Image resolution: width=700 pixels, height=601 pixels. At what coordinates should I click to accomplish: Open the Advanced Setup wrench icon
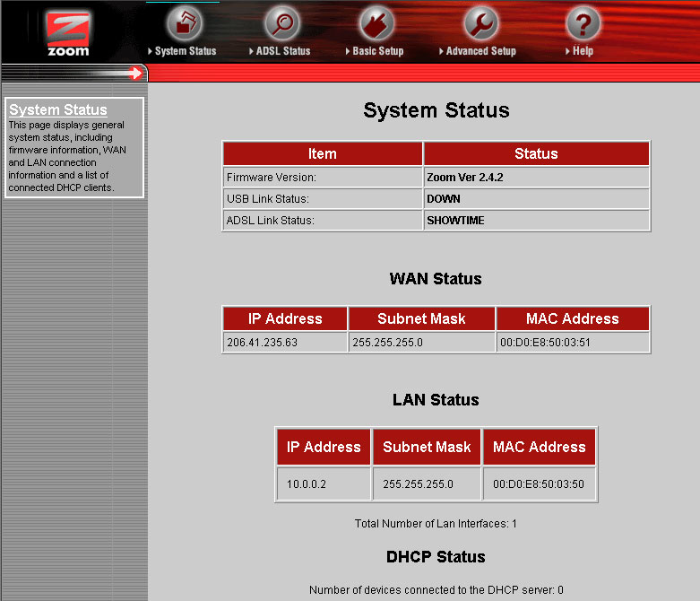(x=480, y=23)
